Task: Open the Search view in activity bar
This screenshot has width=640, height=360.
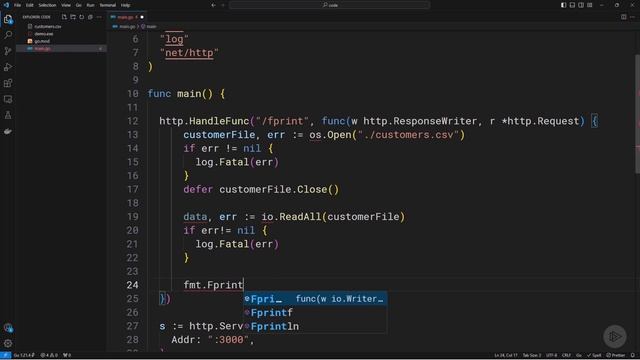Action: click(8, 35)
